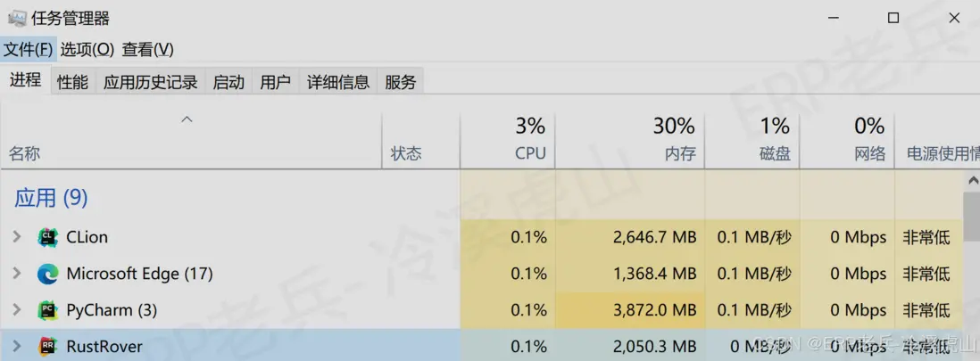Open the 选项(O) menu
This screenshot has height=361, width=980.
(87, 49)
